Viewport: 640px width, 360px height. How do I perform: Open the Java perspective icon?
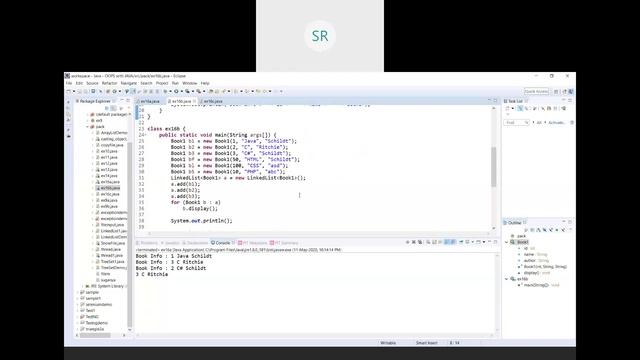click(x=571, y=91)
